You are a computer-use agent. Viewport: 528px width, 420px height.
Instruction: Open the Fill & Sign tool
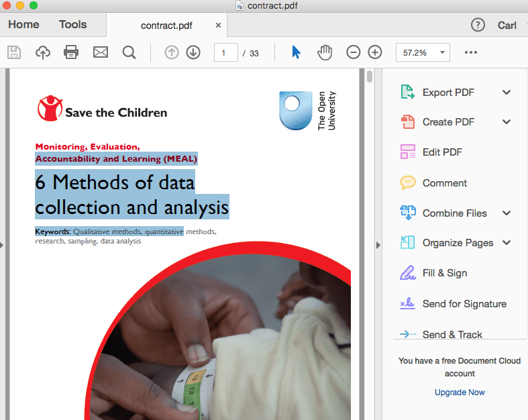point(444,273)
